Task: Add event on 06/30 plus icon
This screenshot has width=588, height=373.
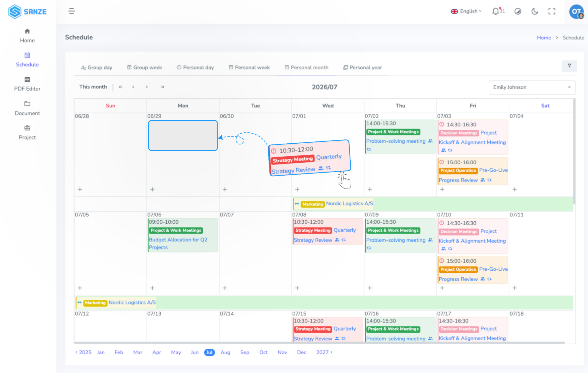Action: [x=225, y=189]
